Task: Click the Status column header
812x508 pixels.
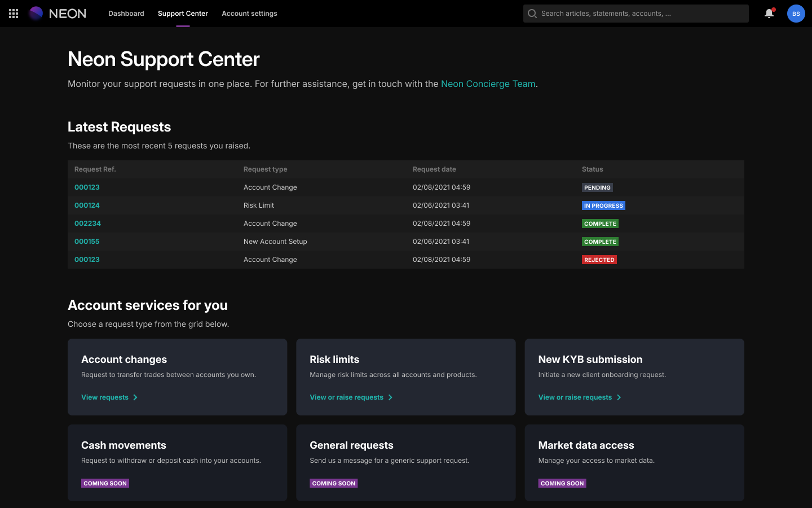Action: (592, 169)
